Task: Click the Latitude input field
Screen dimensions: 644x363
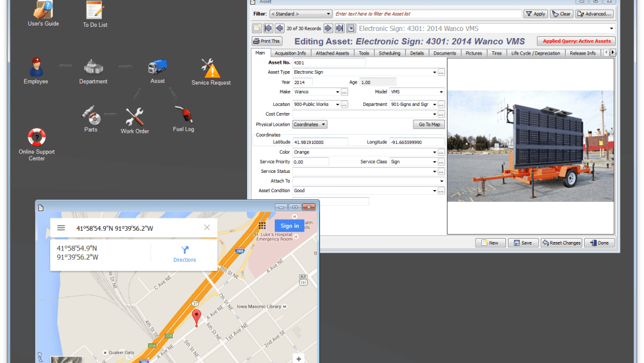Action: [320, 142]
